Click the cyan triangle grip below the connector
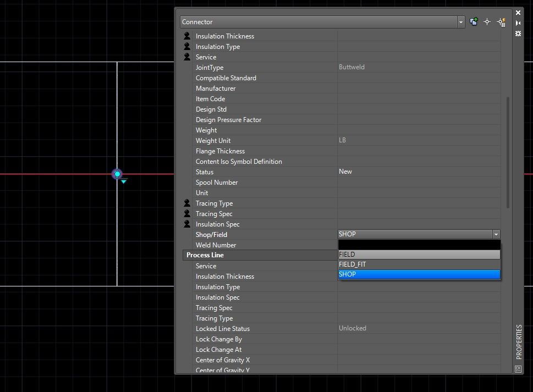 pos(124,181)
